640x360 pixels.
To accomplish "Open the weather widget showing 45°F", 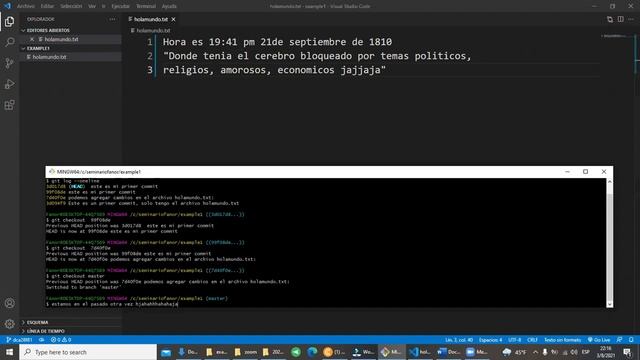I will (514, 352).
